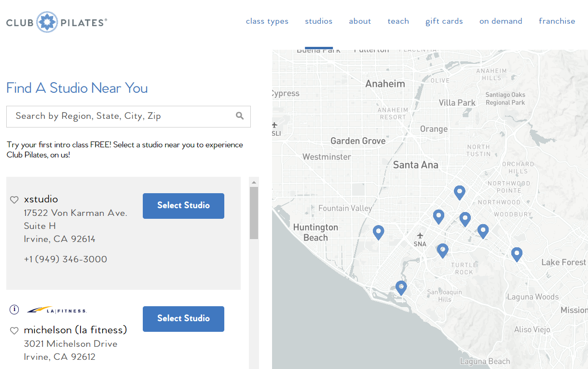Click Santa Ana label on map
Screen dimensions: 588x369
[416, 165]
